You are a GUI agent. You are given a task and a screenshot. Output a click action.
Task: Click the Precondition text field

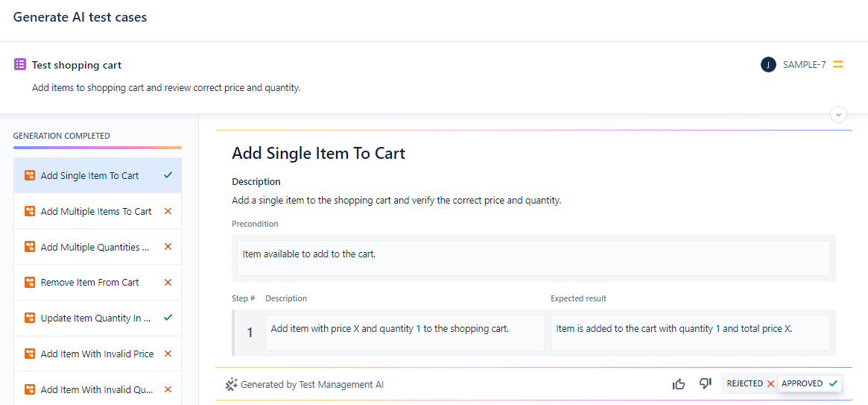pos(533,257)
